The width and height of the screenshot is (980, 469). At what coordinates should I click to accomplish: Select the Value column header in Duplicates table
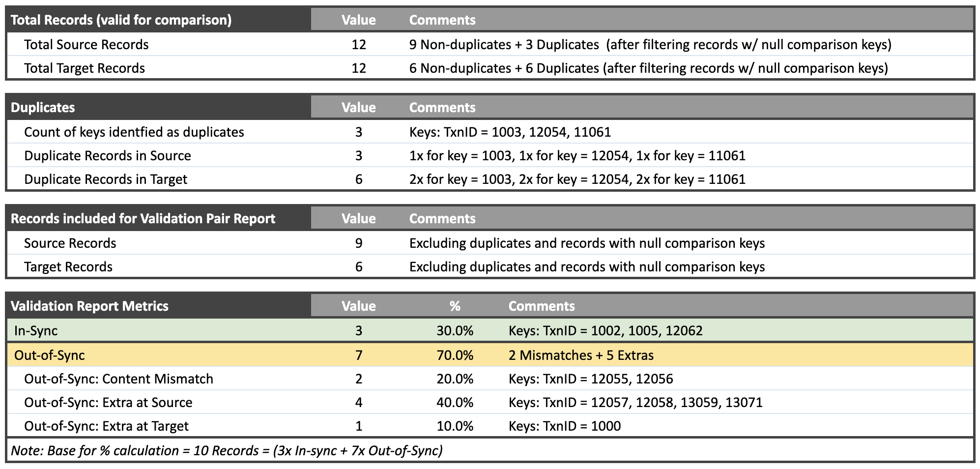pos(359,107)
